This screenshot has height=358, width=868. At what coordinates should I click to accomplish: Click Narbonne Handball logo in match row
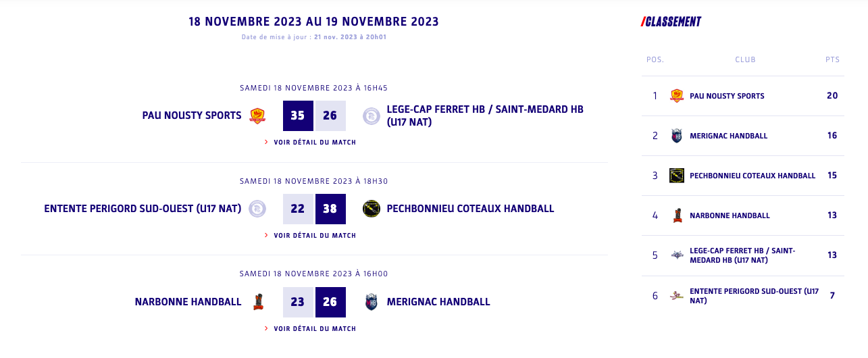(x=257, y=302)
